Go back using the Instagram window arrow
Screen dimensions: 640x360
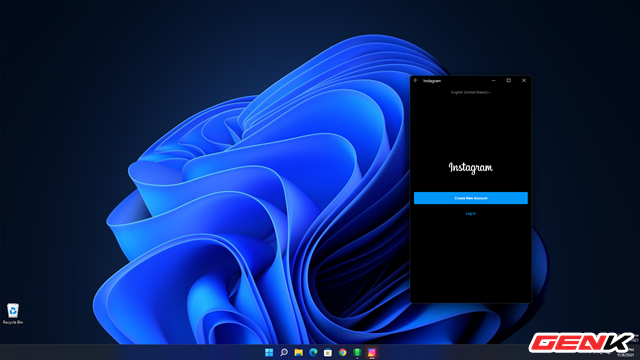pyautogui.click(x=416, y=80)
